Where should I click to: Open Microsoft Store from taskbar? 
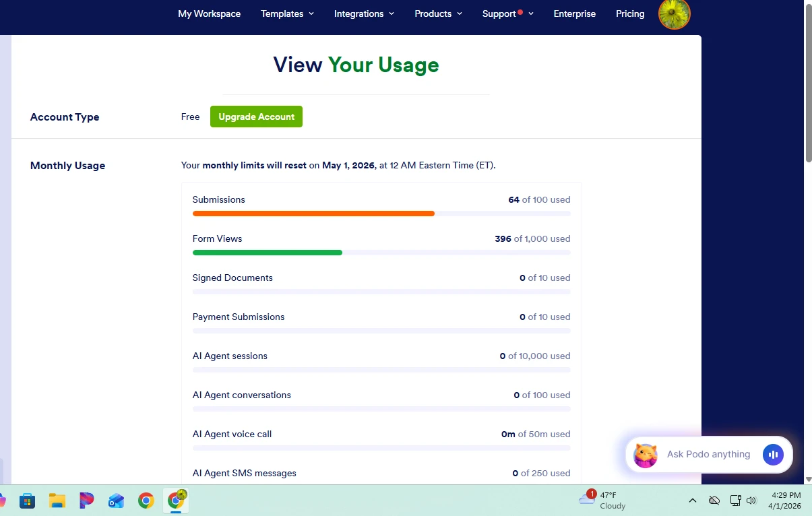28,501
